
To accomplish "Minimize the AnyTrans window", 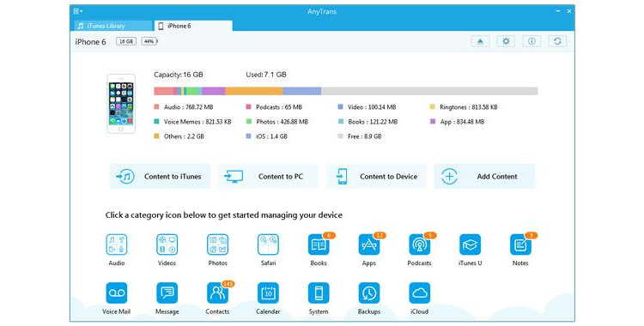I will pos(558,11).
